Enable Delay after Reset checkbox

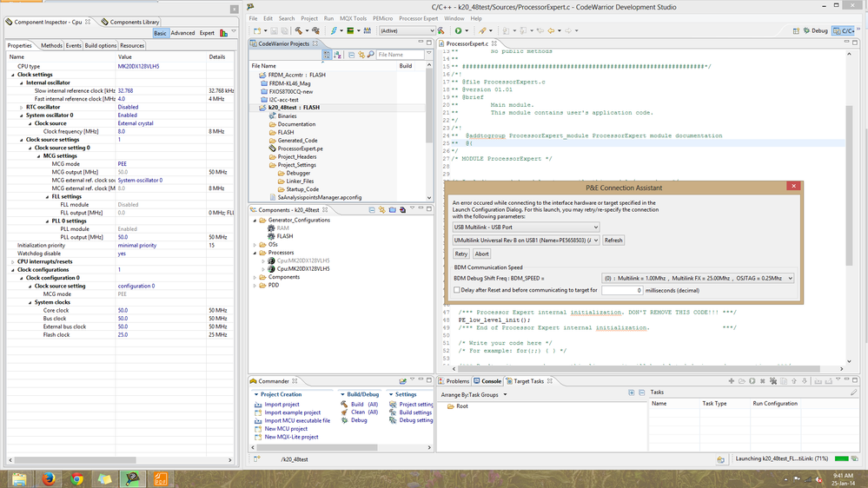pos(457,290)
